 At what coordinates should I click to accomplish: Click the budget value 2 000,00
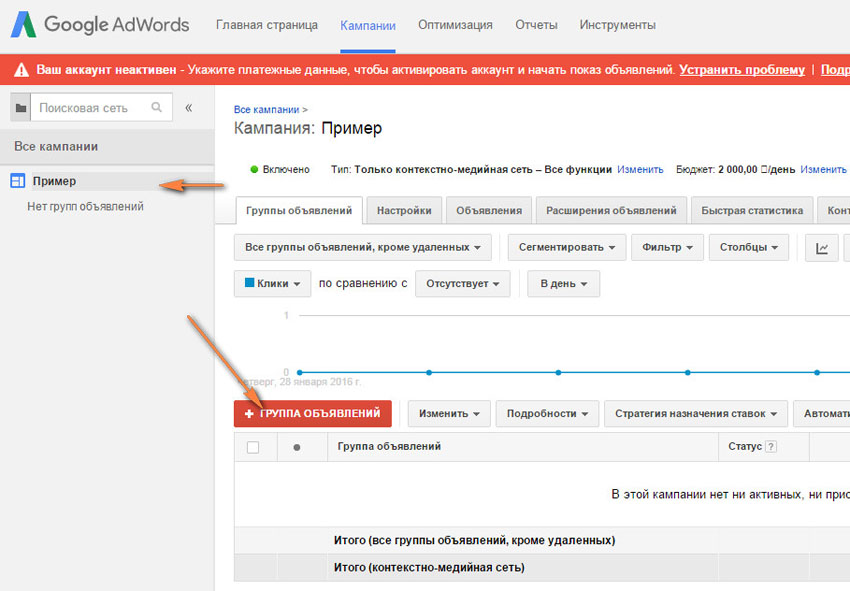point(738,170)
